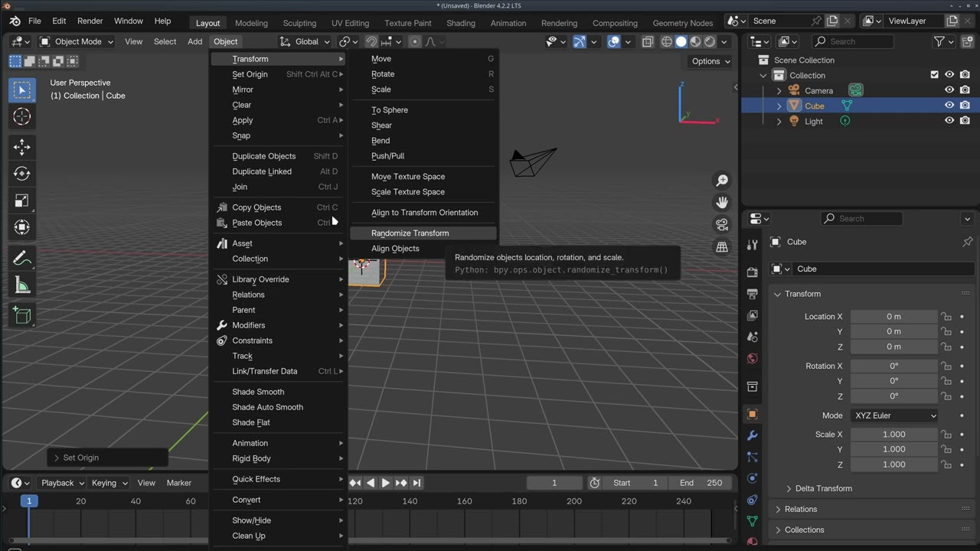Select the Annotate tool
The height and width of the screenshot is (551, 980).
tap(21, 259)
